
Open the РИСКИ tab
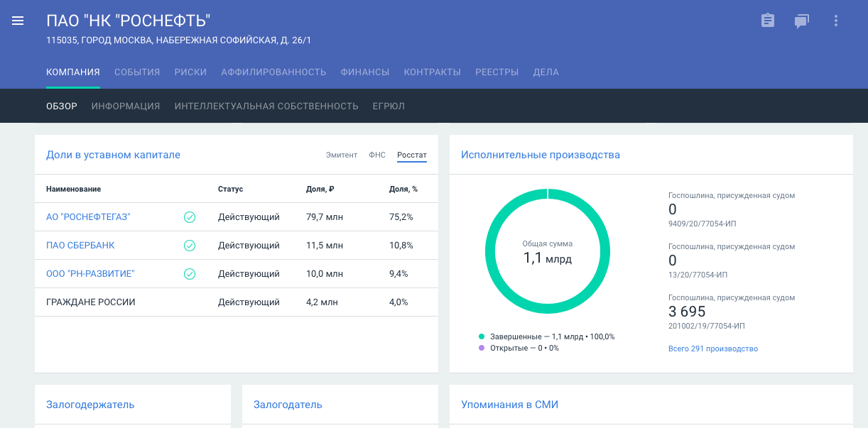[190, 72]
